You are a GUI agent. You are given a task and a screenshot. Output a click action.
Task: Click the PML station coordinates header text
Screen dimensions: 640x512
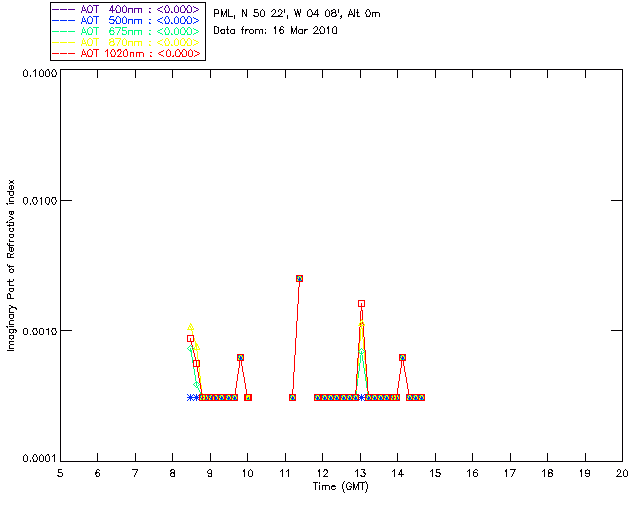pos(297,13)
